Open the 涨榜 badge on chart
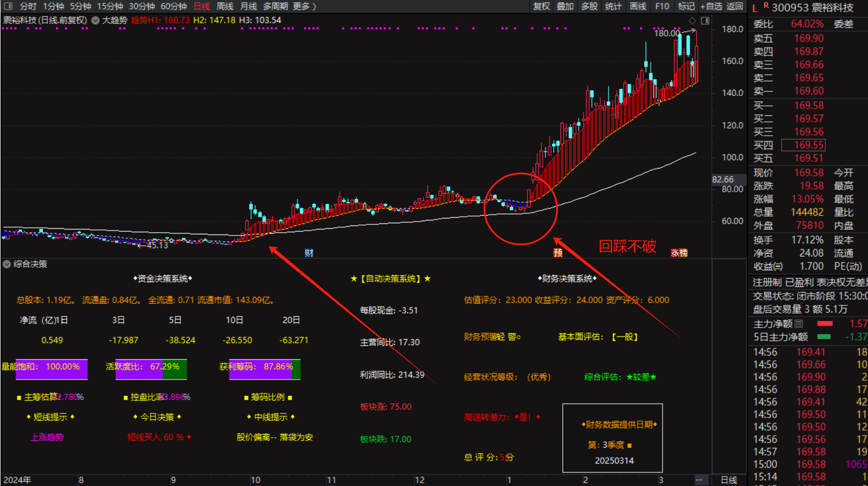 (x=679, y=253)
